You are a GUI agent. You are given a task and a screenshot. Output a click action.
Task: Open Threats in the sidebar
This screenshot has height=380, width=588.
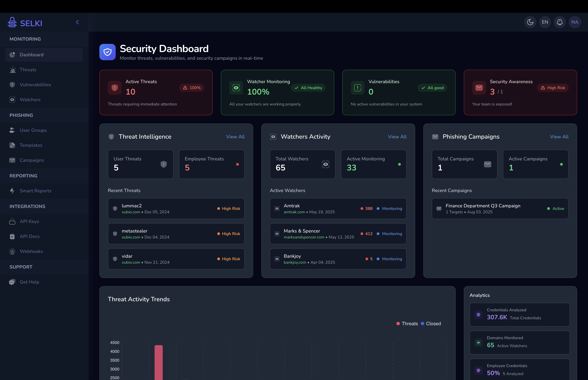click(44, 70)
